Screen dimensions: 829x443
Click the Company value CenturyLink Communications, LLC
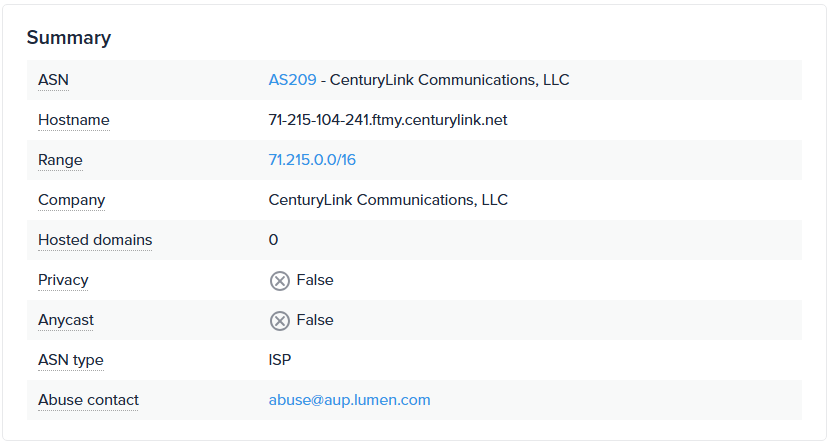click(x=388, y=200)
